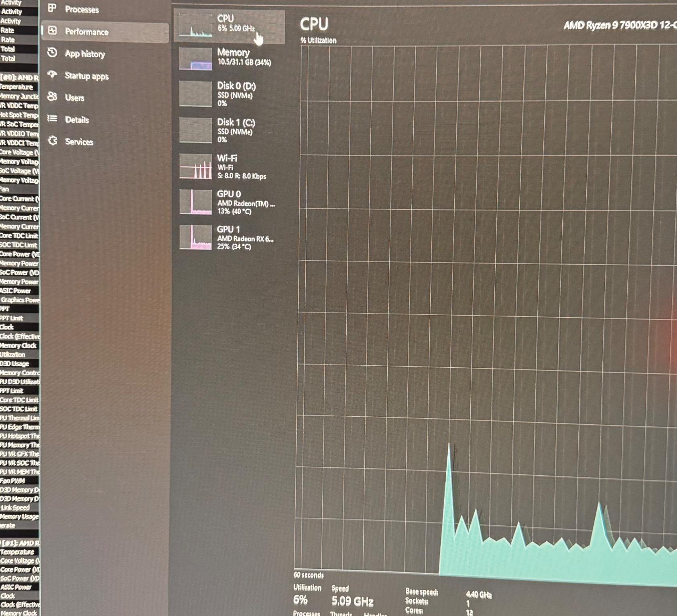Click the Startup apps gauge icon

[53, 75]
